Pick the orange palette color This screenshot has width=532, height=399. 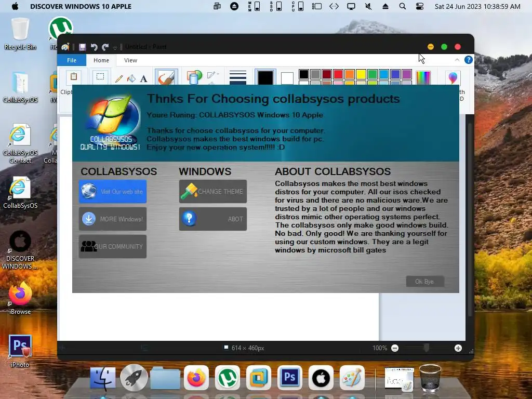350,74
